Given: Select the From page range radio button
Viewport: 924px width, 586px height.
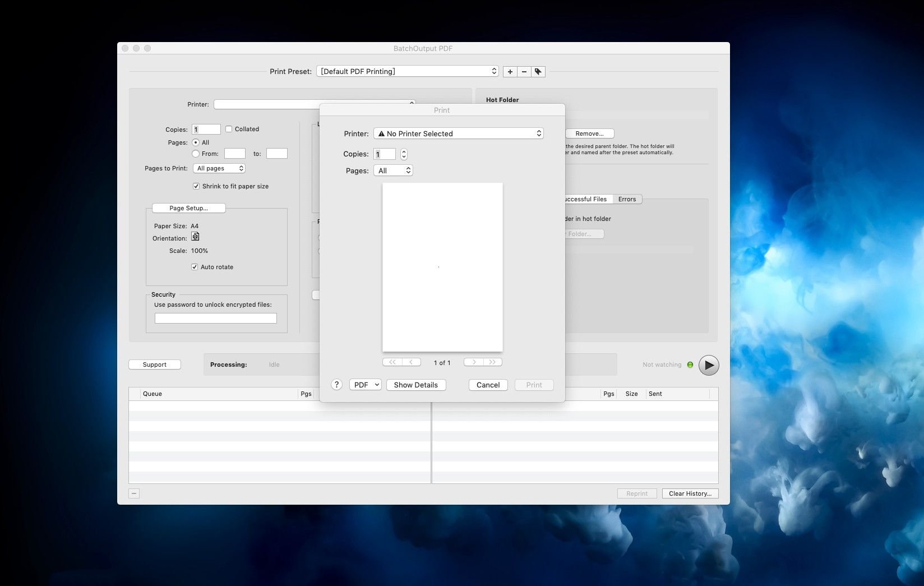Looking at the screenshot, I should tap(196, 154).
